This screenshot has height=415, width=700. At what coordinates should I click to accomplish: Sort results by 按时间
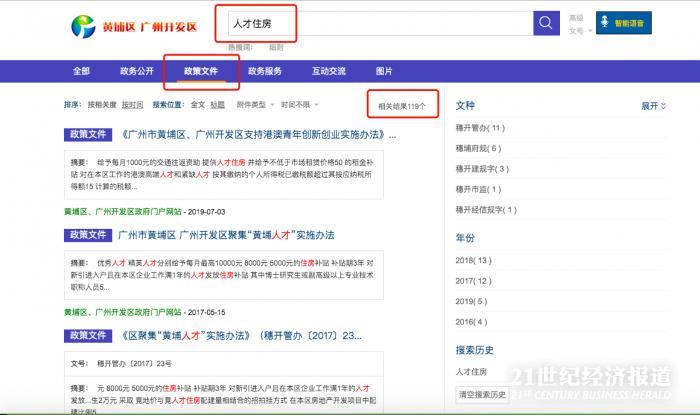[133, 104]
